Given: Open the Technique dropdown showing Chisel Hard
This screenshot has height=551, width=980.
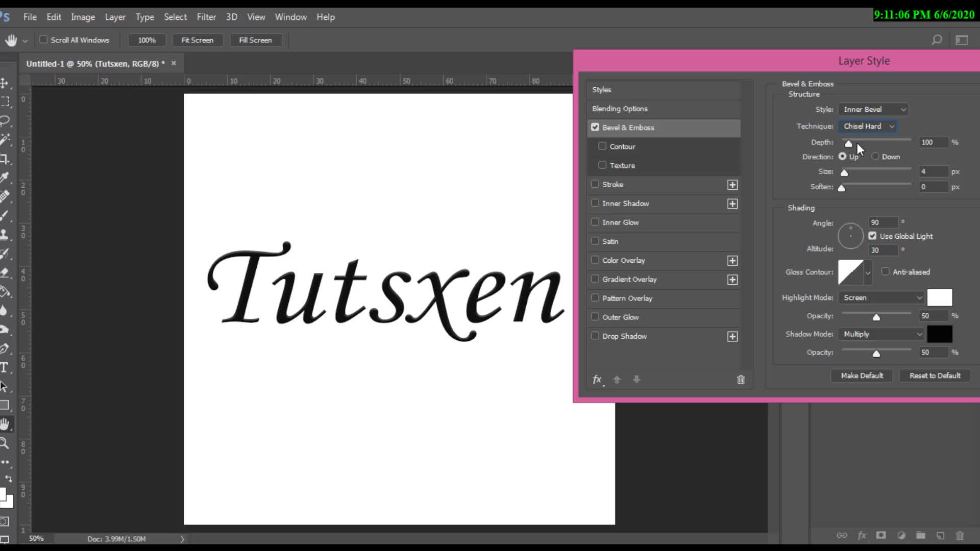Looking at the screenshot, I should (x=868, y=126).
